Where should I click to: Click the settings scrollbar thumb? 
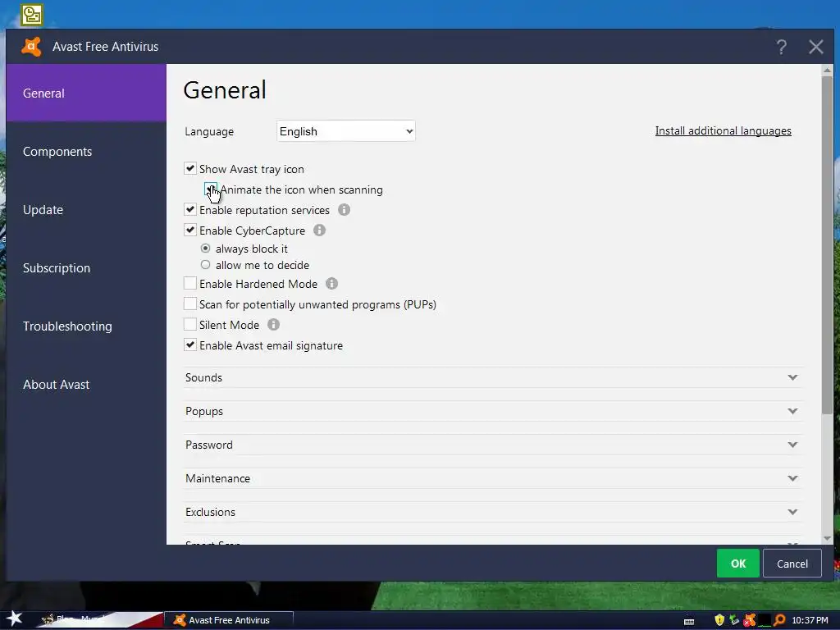[x=827, y=245]
